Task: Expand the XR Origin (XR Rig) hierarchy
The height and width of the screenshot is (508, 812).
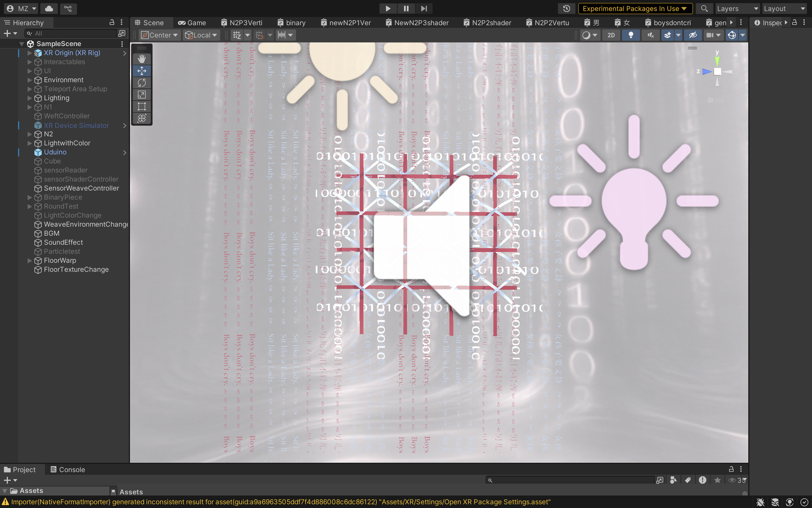Action: (30, 53)
